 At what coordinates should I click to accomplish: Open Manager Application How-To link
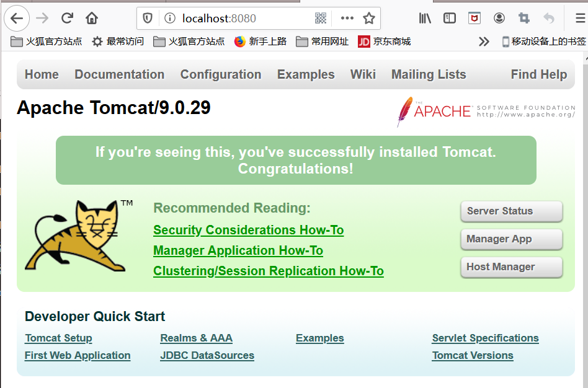tap(238, 250)
